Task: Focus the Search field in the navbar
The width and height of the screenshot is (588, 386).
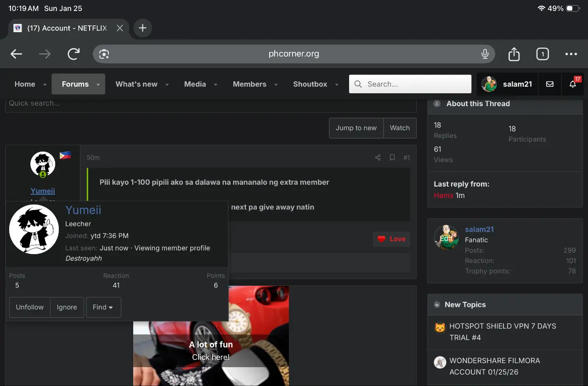Action: (410, 84)
